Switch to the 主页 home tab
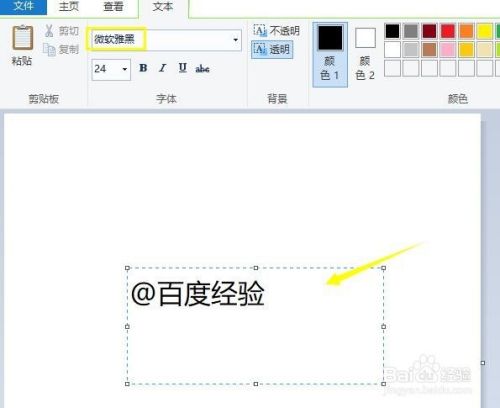This screenshot has width=500, height=408. coord(69,6)
